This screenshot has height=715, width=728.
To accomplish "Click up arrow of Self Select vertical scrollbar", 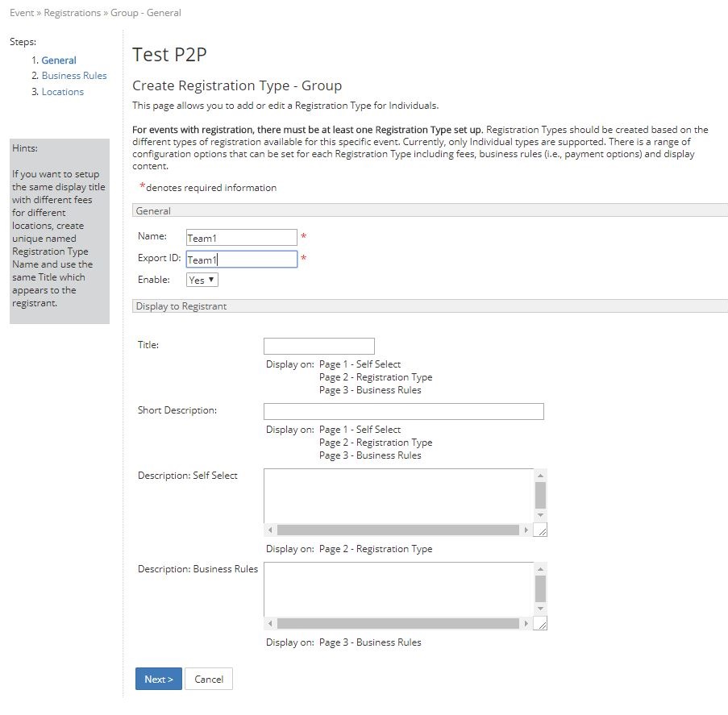I will [540, 476].
